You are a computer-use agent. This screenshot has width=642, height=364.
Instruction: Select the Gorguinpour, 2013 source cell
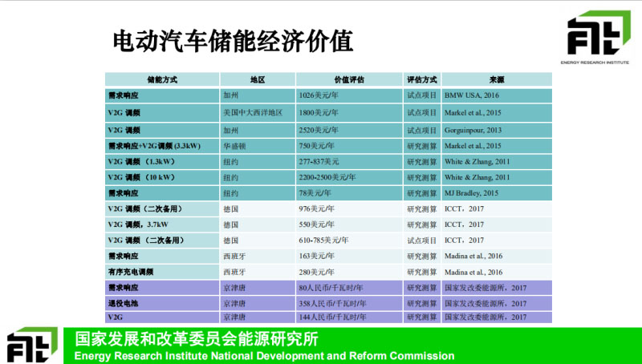coord(473,129)
